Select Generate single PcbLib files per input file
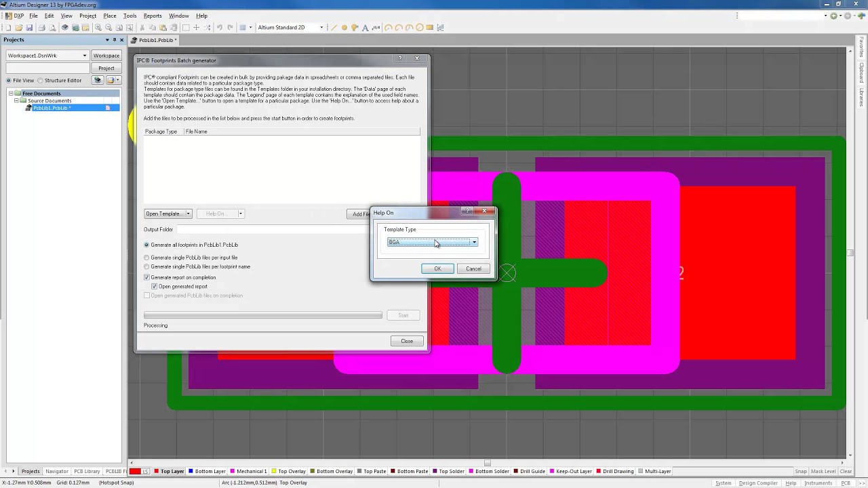The height and width of the screenshot is (488, 868). pos(146,258)
